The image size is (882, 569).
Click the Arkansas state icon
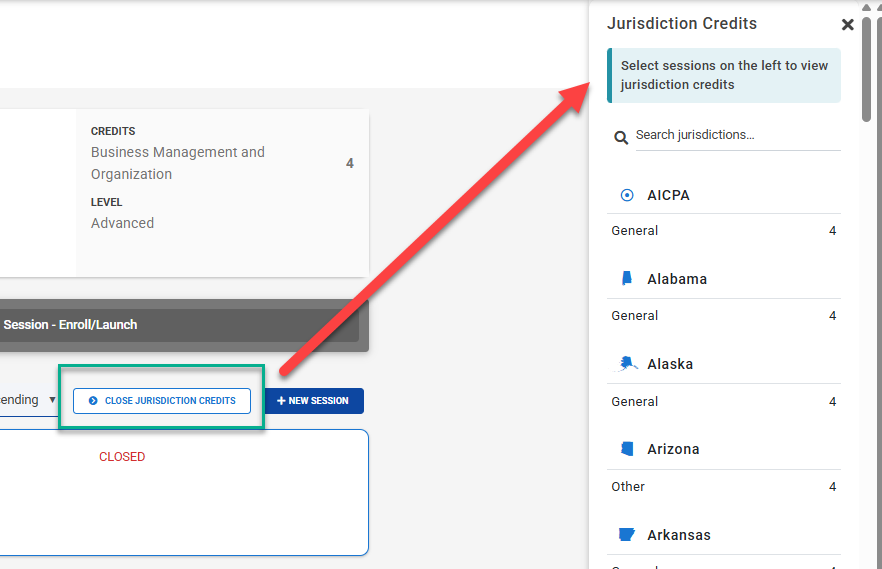click(x=627, y=535)
